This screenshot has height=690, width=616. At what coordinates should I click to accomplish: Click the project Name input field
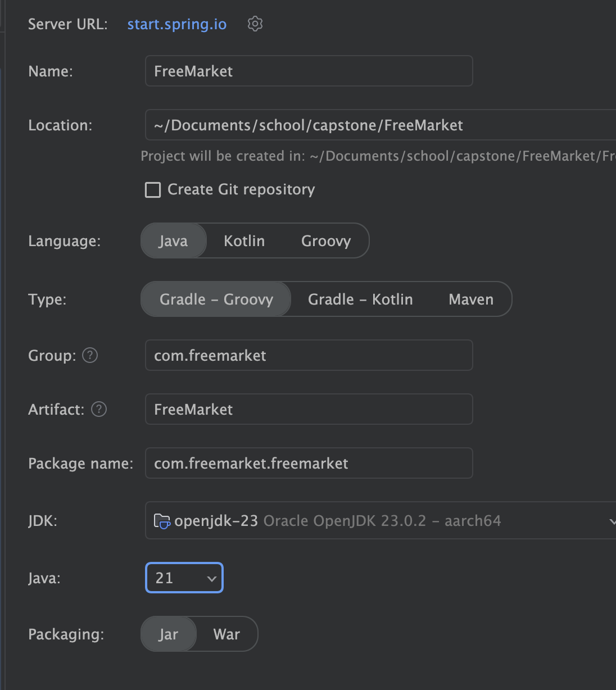(309, 71)
